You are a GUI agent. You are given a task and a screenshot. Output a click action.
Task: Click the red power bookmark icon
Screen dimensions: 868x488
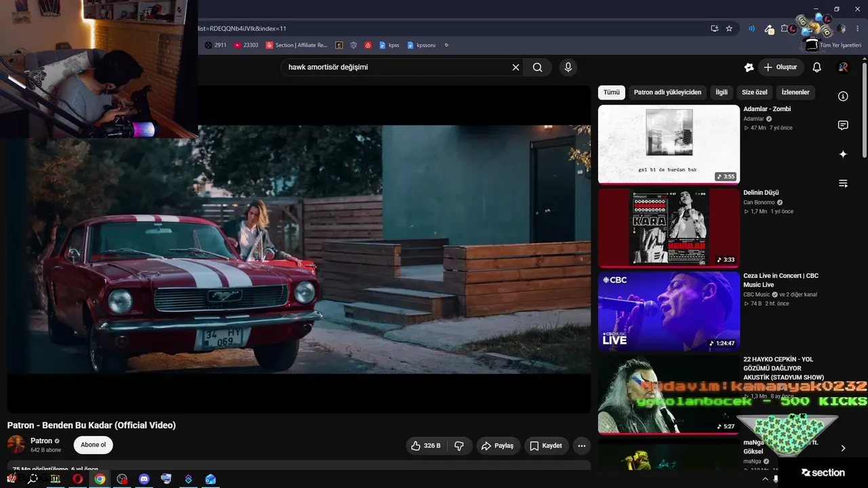pos(368,45)
